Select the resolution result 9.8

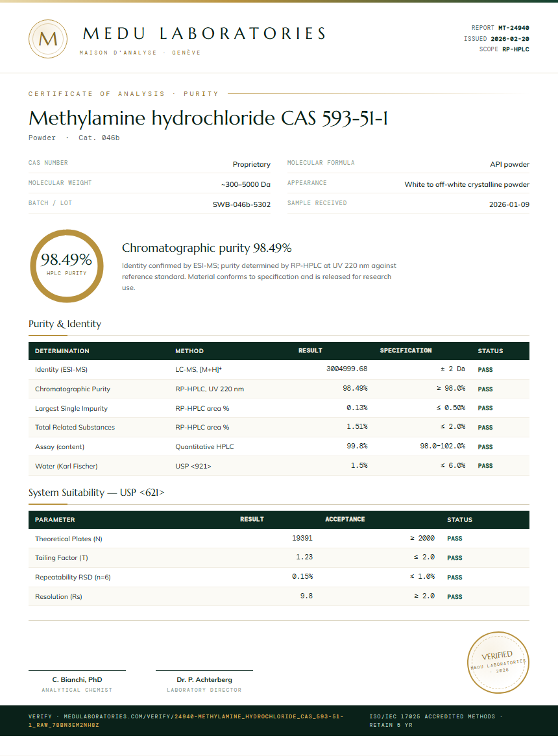click(307, 596)
